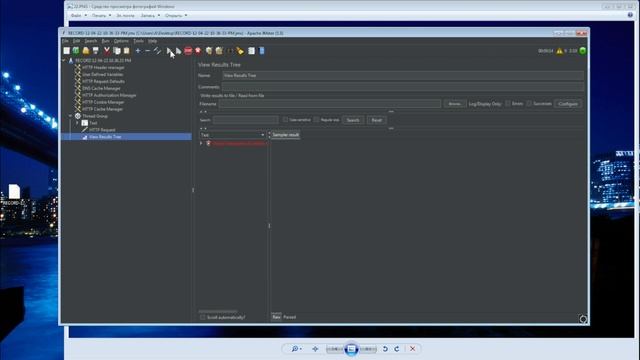Select the Parsed tab
This screenshot has width=640, height=360.
[289, 317]
